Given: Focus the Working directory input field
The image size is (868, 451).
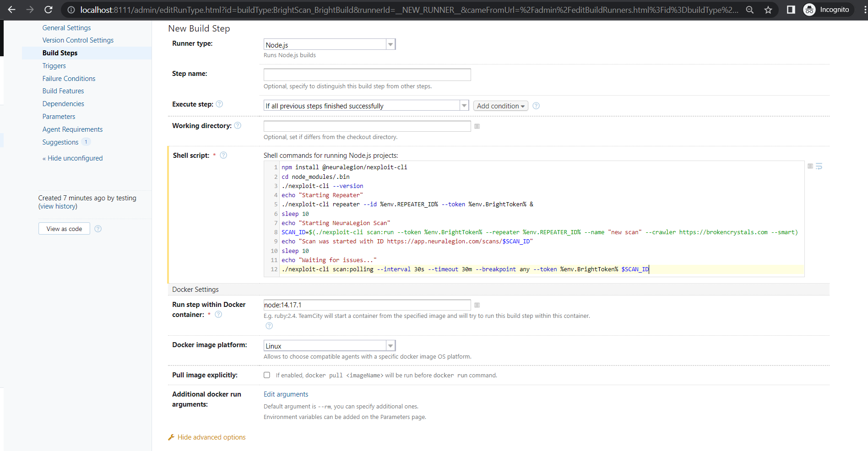Looking at the screenshot, I should 367,126.
